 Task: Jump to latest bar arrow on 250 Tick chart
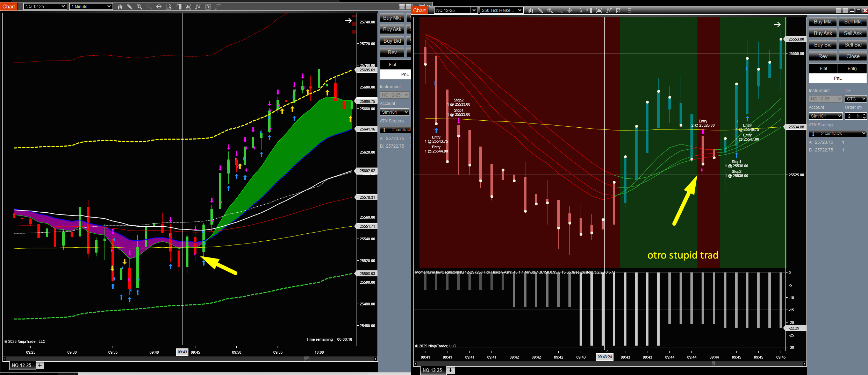click(777, 24)
